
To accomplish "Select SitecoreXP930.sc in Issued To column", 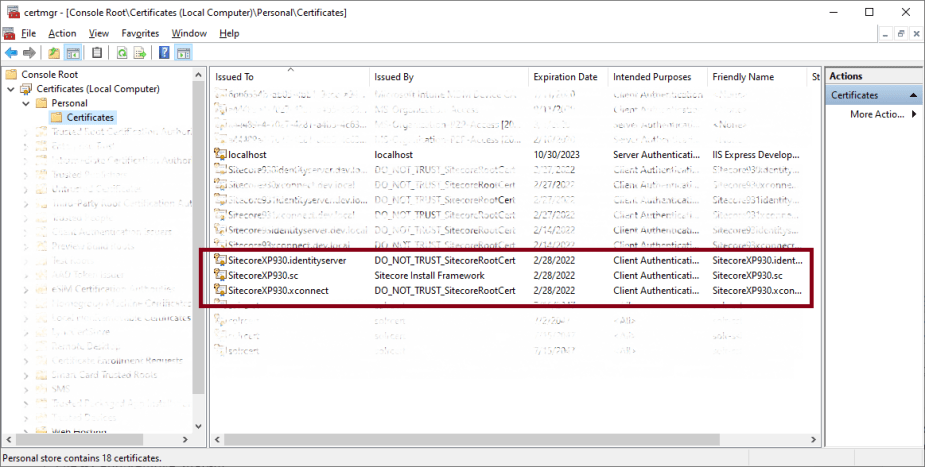I will tap(263, 275).
